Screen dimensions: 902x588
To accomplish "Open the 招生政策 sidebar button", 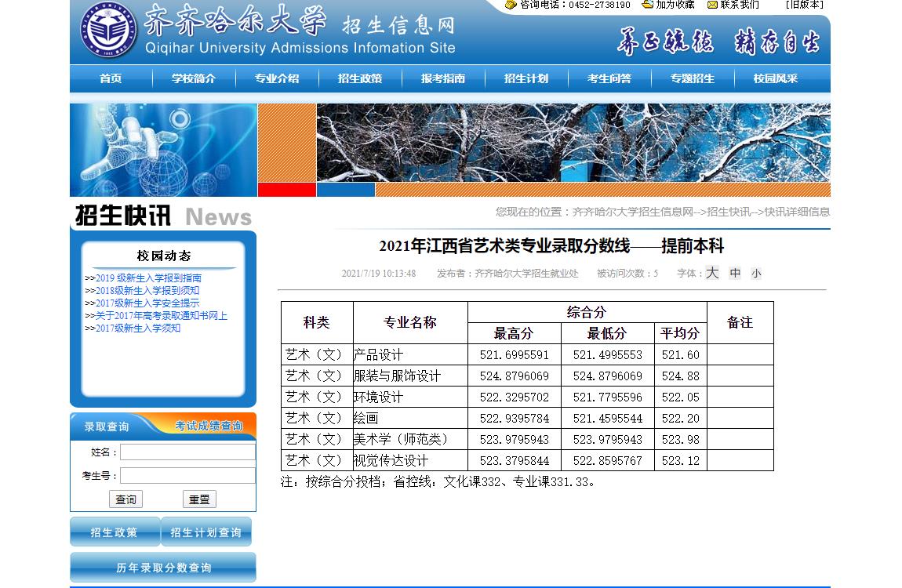I will (115, 532).
